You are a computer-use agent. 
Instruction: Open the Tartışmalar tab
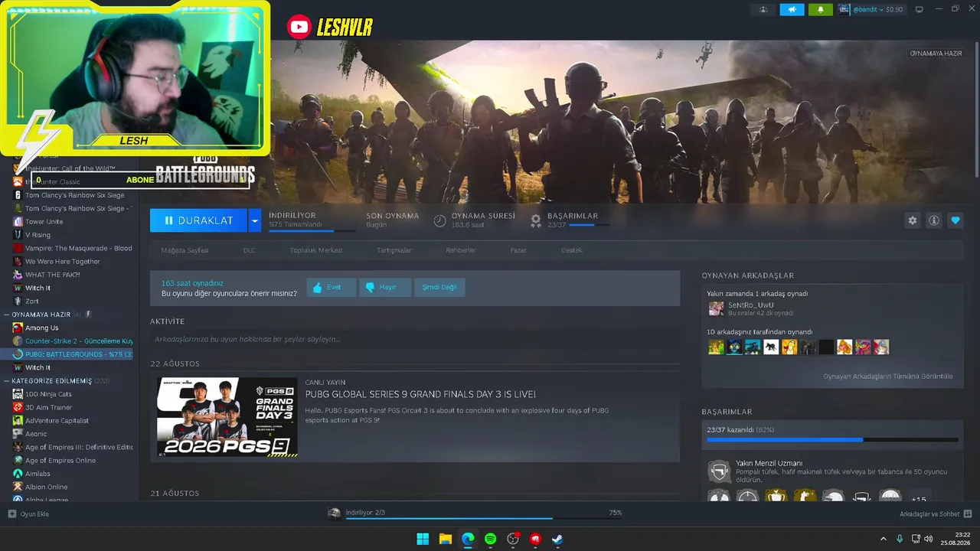point(394,250)
